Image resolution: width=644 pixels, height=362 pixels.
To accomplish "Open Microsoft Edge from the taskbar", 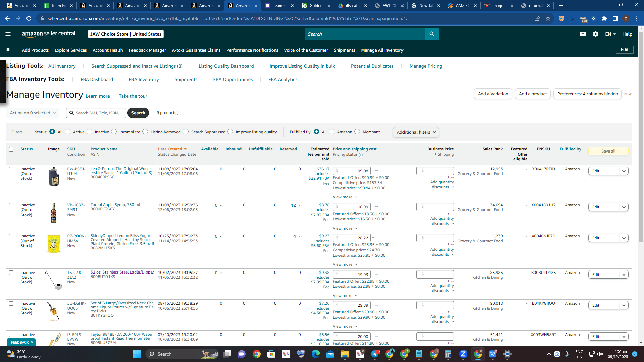I will click(316, 354).
